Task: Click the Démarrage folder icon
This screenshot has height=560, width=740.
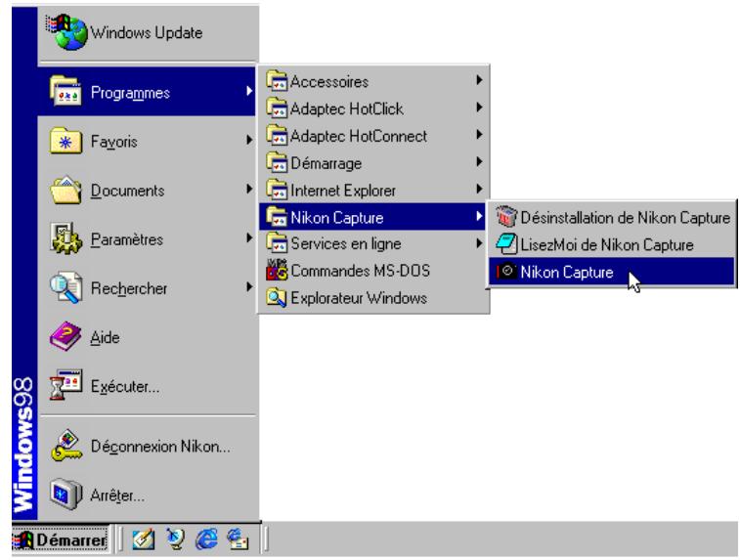Action: point(277,163)
